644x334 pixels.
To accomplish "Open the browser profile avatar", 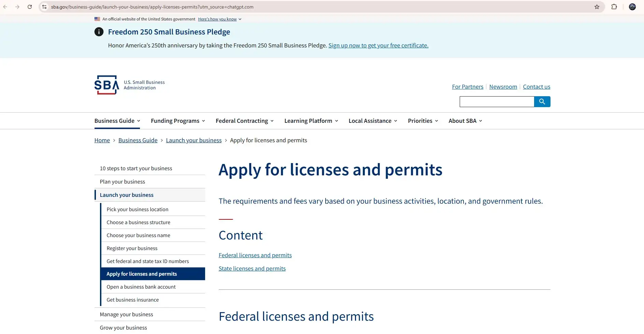I will point(632,7).
